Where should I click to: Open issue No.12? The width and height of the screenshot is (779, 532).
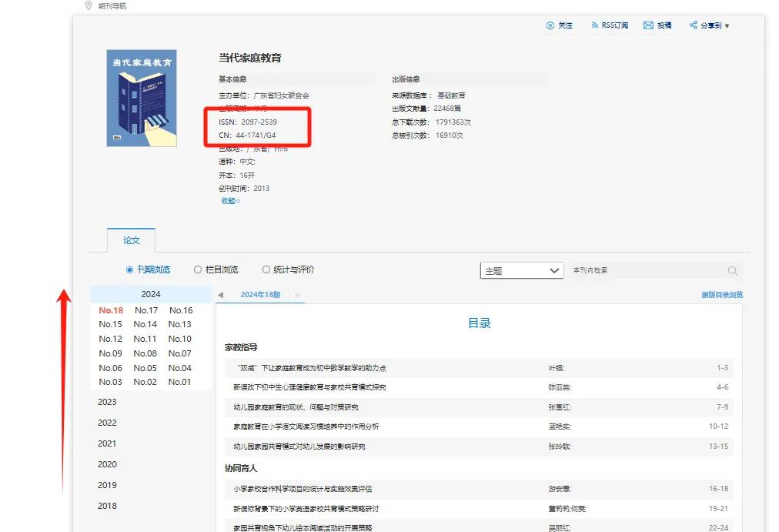pyautogui.click(x=110, y=339)
